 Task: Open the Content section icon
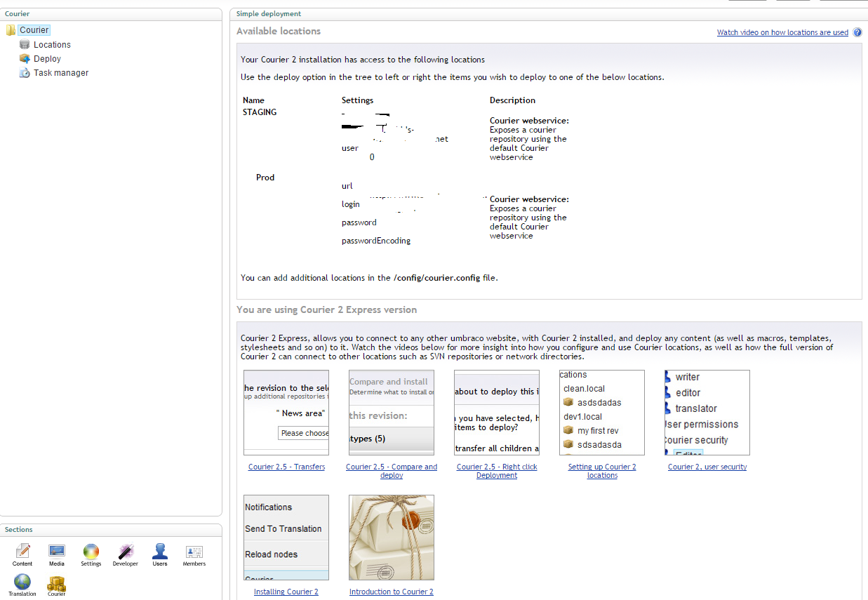[x=22, y=552]
